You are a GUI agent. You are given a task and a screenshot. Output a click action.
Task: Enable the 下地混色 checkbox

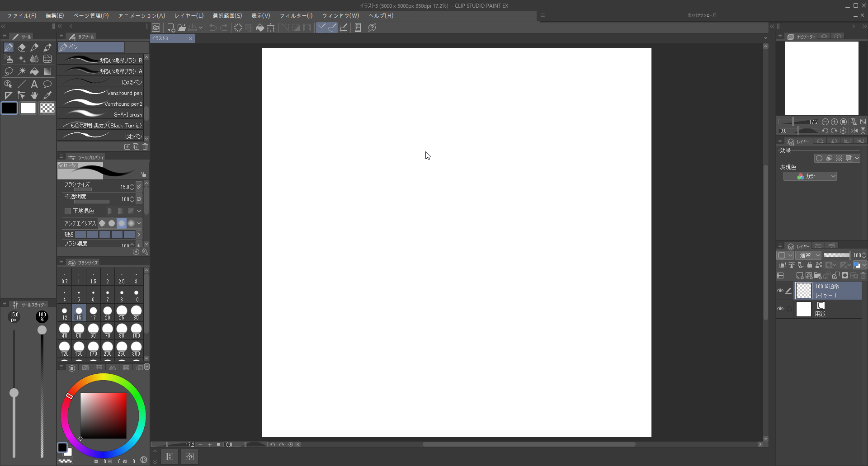click(68, 211)
